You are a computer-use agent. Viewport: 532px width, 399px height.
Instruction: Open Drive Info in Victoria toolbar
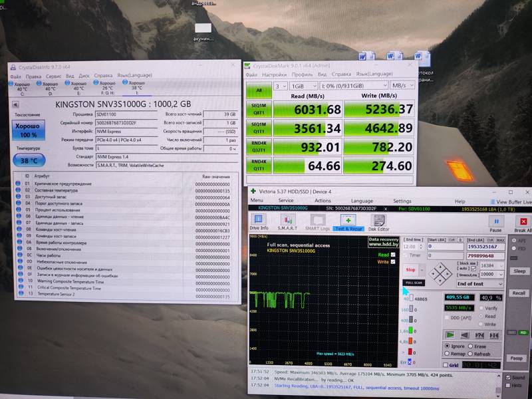(259, 222)
